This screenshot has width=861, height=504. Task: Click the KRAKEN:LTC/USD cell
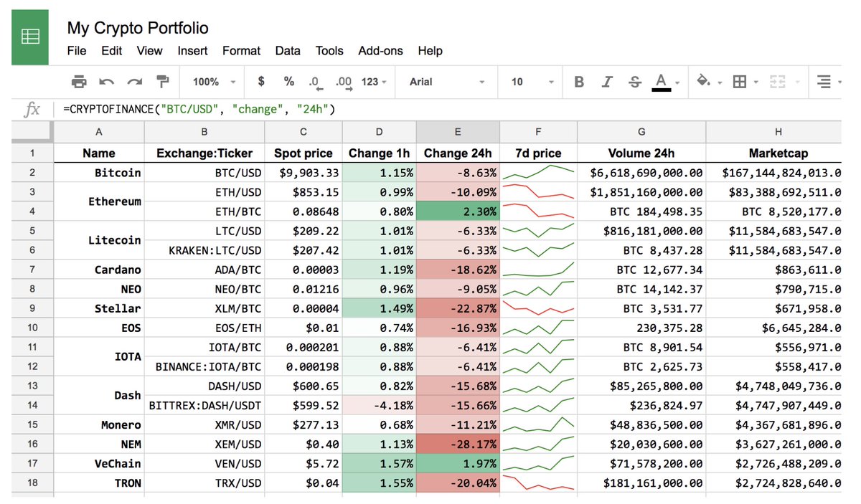click(x=204, y=250)
